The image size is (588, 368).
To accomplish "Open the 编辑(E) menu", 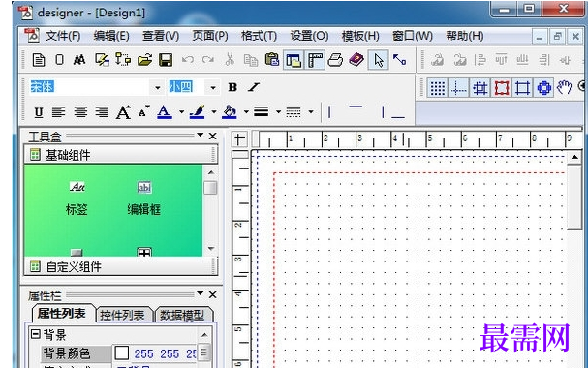I will point(111,36).
